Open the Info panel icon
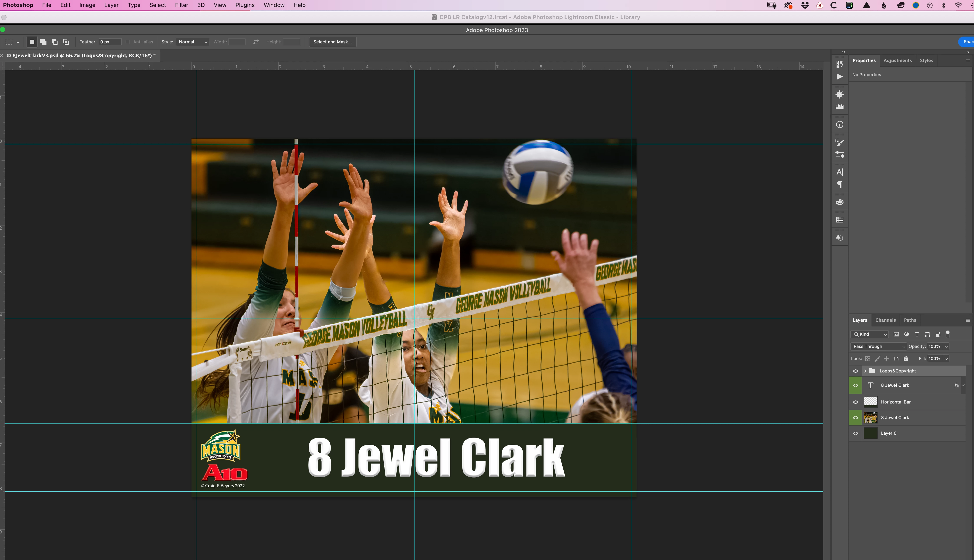The image size is (974, 560). pyautogui.click(x=839, y=125)
